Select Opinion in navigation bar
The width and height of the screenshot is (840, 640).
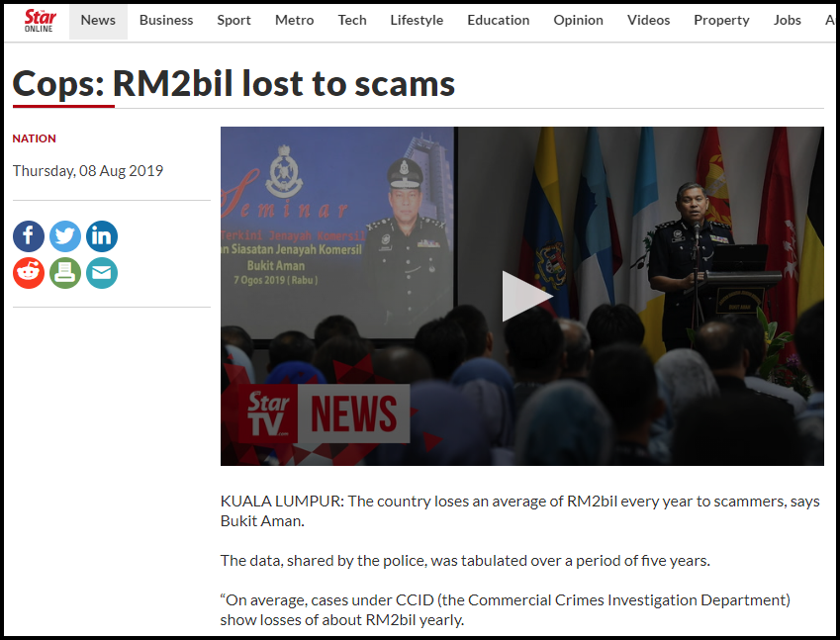(578, 21)
